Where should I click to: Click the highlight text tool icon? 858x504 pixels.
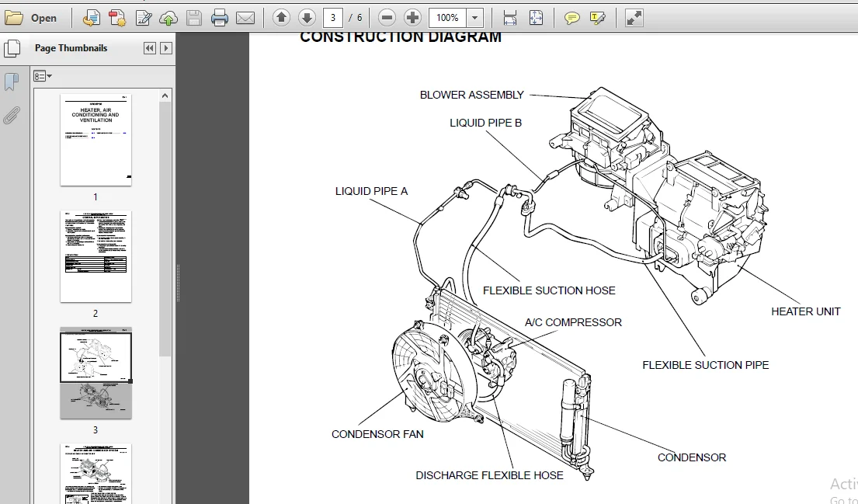pos(598,18)
